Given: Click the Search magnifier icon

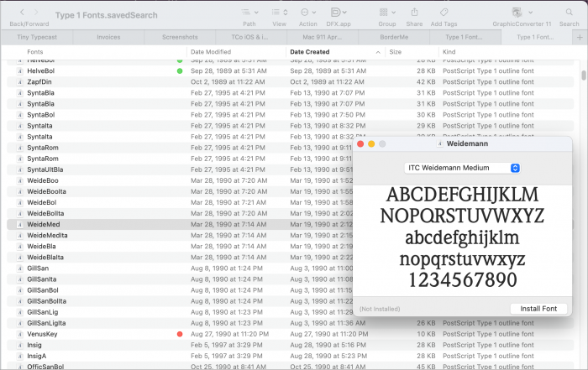Looking at the screenshot, I should click(x=569, y=13).
